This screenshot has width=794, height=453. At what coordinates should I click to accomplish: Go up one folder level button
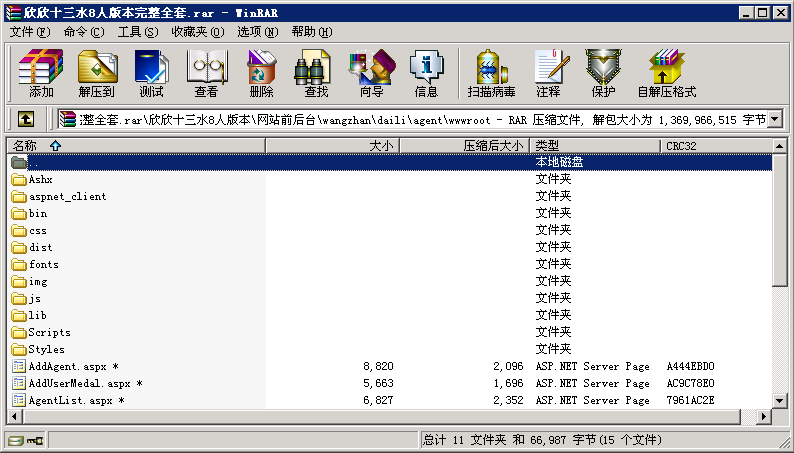[26, 120]
